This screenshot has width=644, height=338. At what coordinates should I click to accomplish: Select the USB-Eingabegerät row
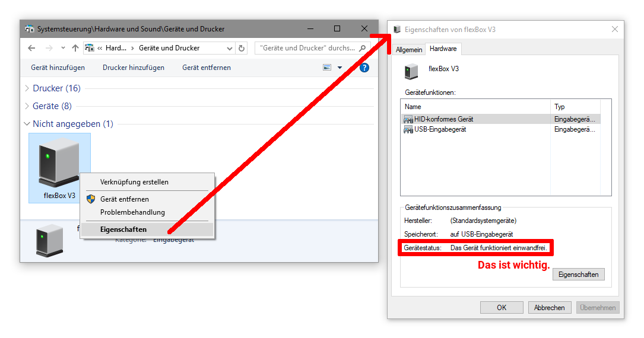coord(501,129)
